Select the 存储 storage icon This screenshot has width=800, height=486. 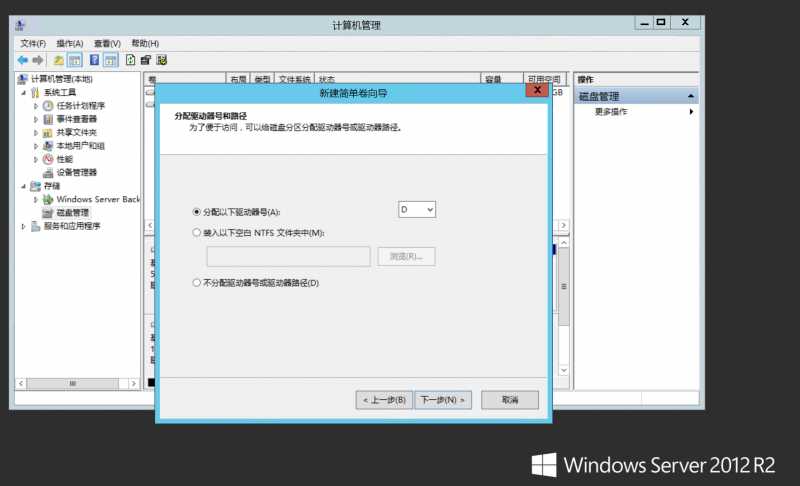pos(35,186)
